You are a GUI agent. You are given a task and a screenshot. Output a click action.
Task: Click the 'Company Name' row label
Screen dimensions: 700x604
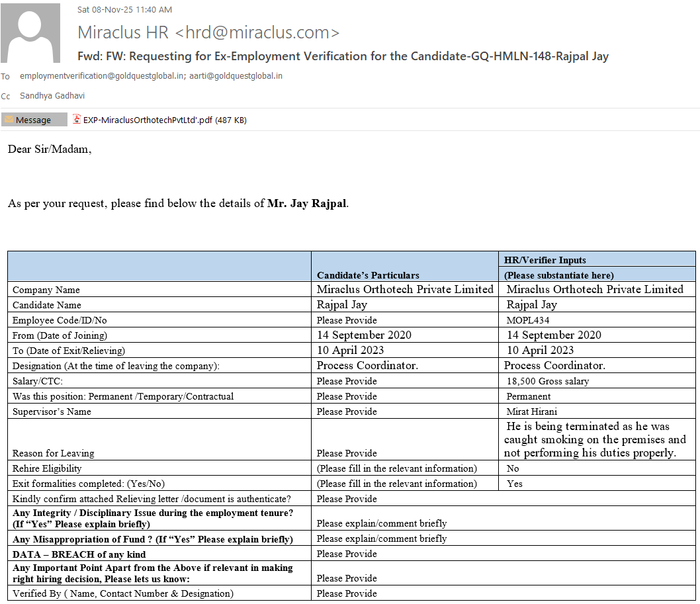click(x=46, y=290)
